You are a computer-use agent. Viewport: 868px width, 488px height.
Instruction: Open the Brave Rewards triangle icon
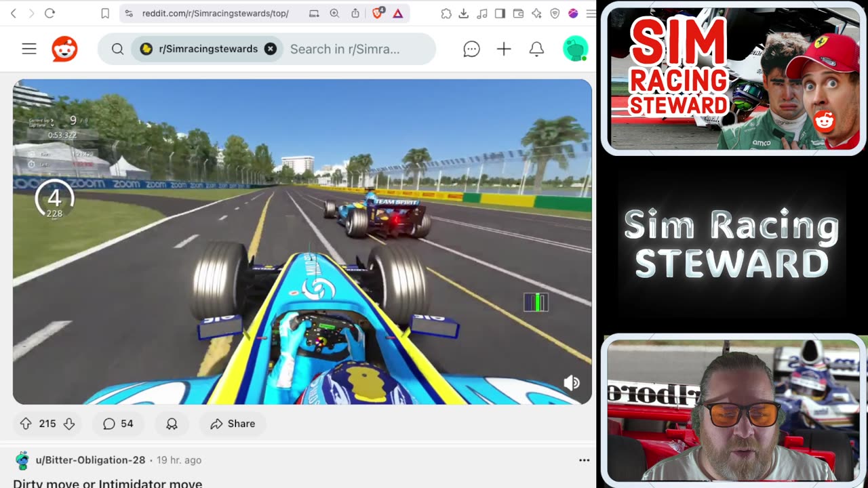398,14
